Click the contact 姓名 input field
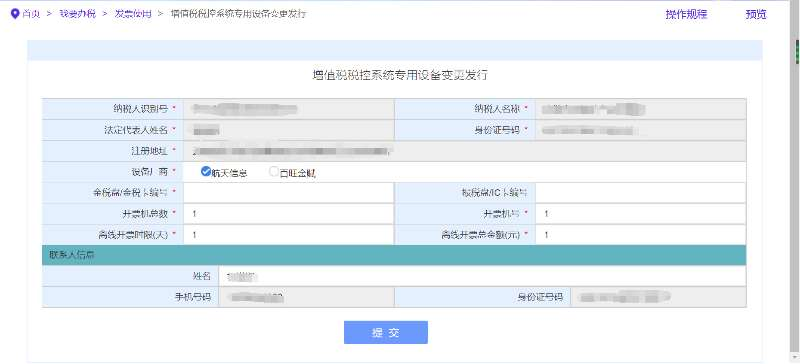The width and height of the screenshot is (800, 364). [x=482, y=276]
